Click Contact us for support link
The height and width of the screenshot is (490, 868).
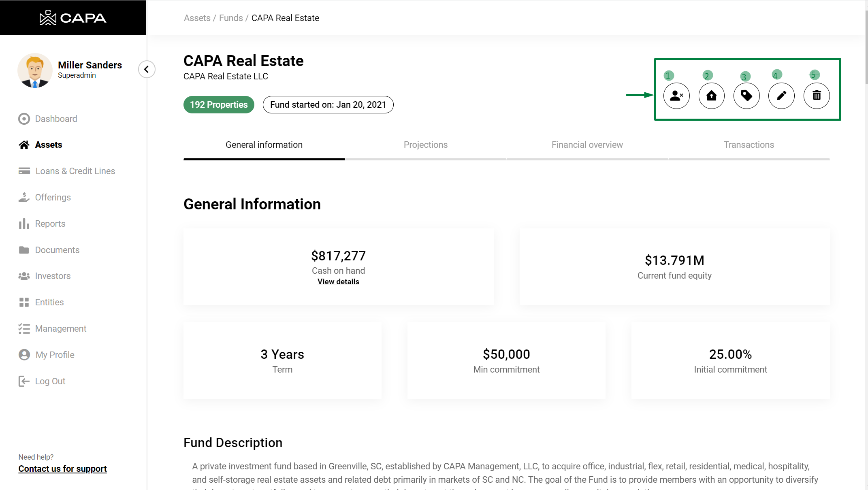pos(62,469)
